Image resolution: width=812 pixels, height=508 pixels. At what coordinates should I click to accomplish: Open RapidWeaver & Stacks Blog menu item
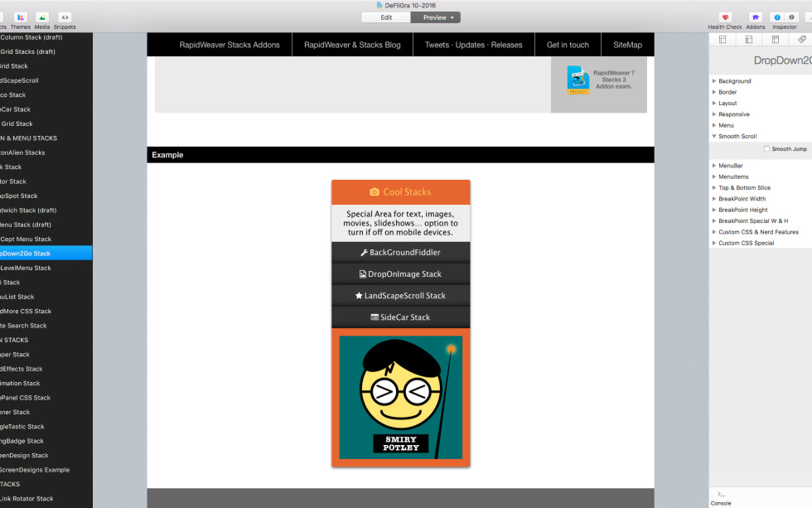[352, 45]
